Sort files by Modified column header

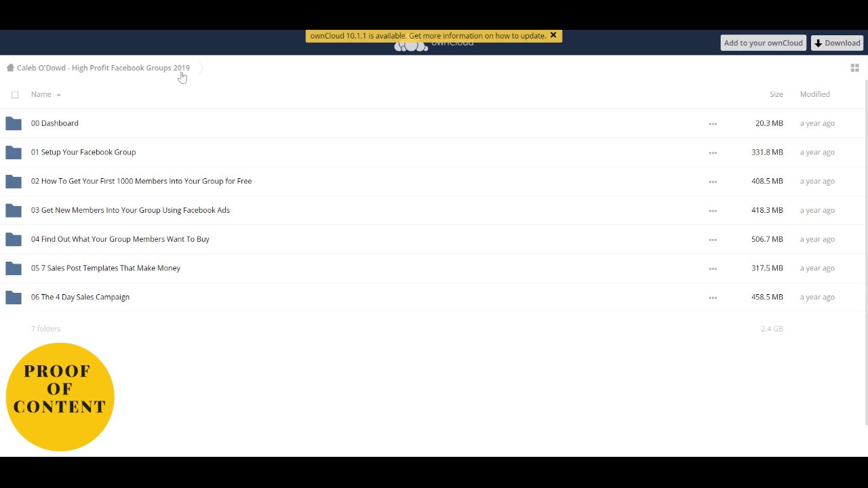tap(814, 94)
